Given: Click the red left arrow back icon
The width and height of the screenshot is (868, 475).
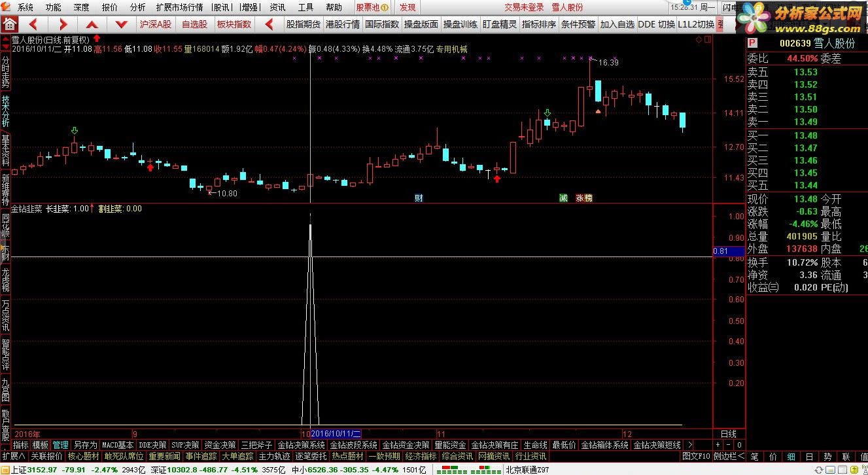Looking at the screenshot, I should coord(33,24).
